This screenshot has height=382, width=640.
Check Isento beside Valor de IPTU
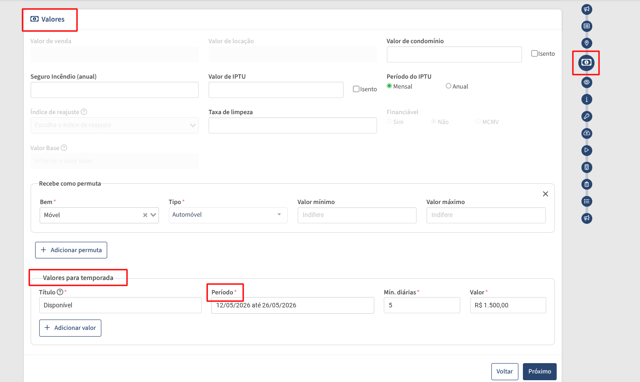(x=356, y=89)
